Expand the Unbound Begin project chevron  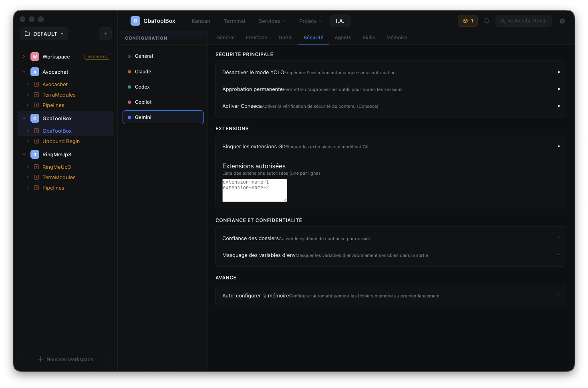click(x=28, y=141)
